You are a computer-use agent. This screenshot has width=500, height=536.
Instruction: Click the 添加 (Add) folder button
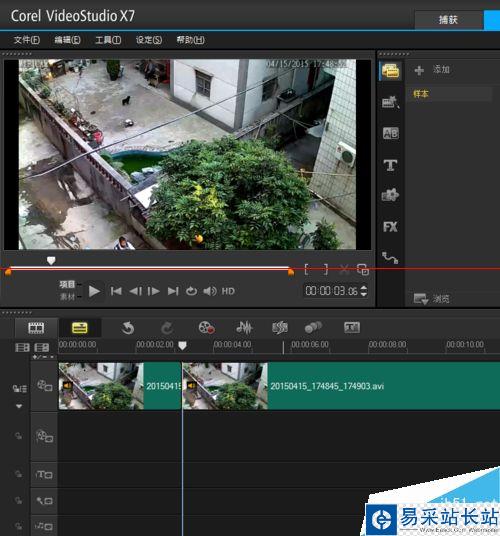coord(432,70)
